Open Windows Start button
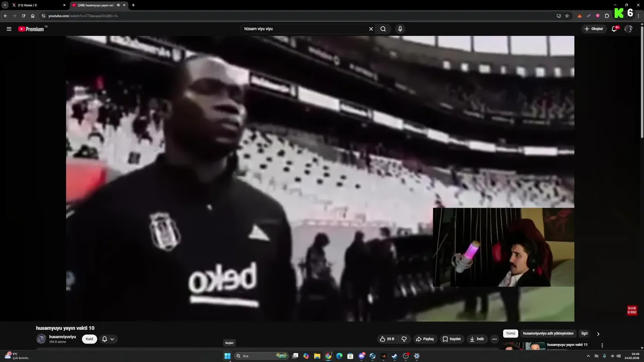The image size is (644, 362). [x=227, y=356]
